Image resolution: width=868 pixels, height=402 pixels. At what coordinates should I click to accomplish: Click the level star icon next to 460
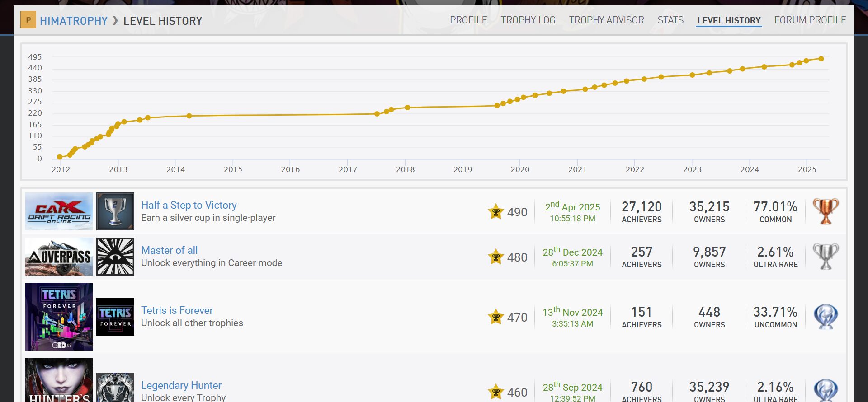496,392
